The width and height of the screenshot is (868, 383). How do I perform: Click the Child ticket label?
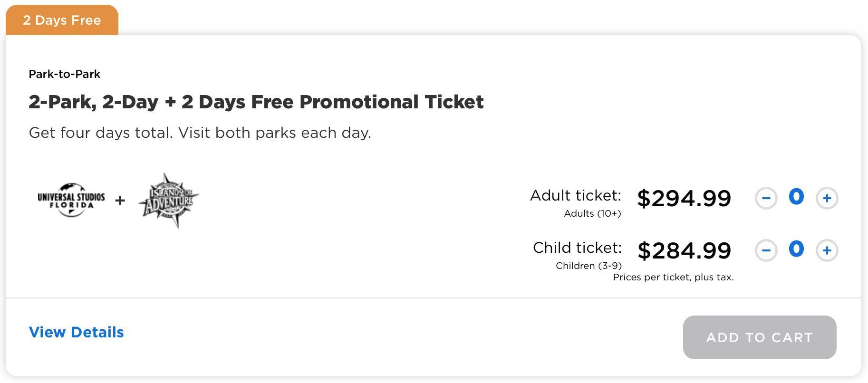pyautogui.click(x=577, y=248)
